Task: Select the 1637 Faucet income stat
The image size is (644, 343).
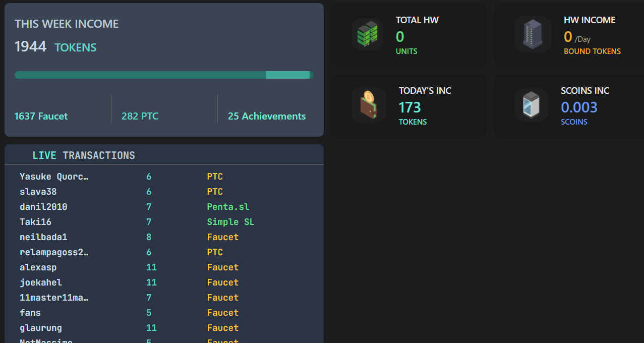Action: coord(41,116)
